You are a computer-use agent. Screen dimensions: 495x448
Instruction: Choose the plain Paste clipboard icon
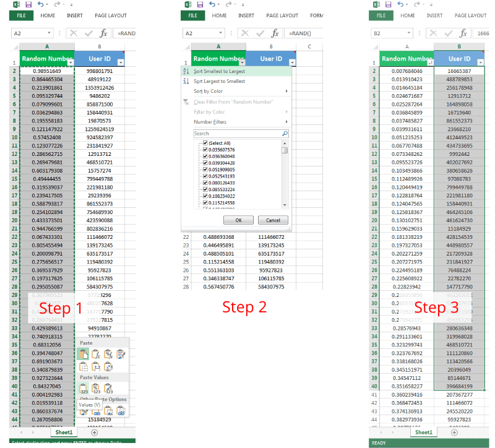[x=84, y=354]
